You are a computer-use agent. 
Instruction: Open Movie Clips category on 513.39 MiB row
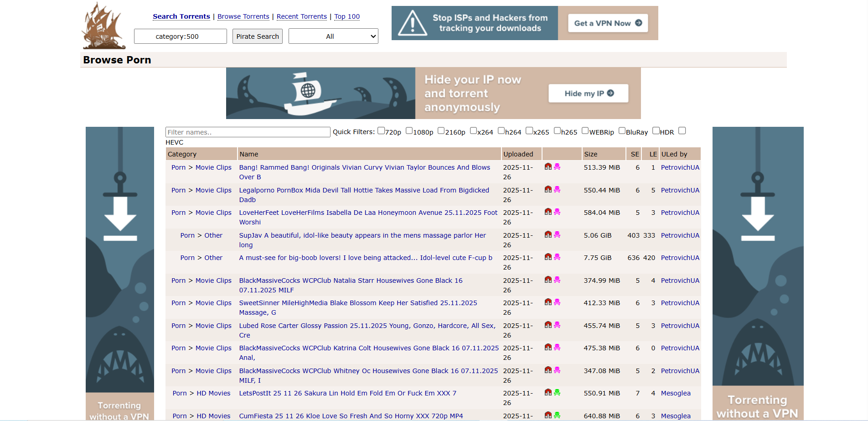click(x=213, y=167)
